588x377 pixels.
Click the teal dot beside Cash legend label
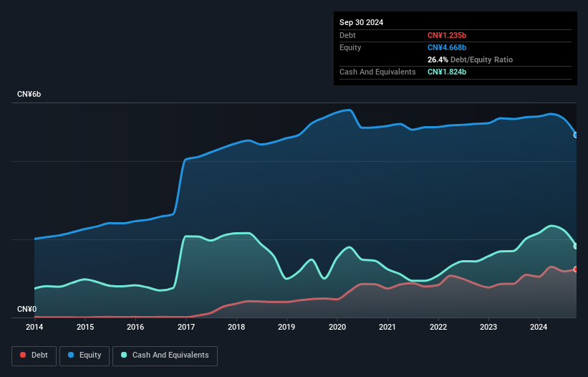(x=124, y=355)
